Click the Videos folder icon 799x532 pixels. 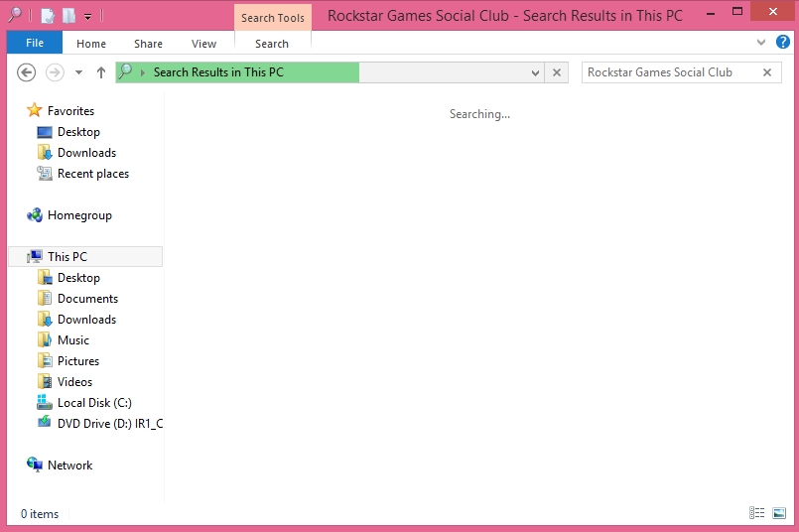[45, 382]
